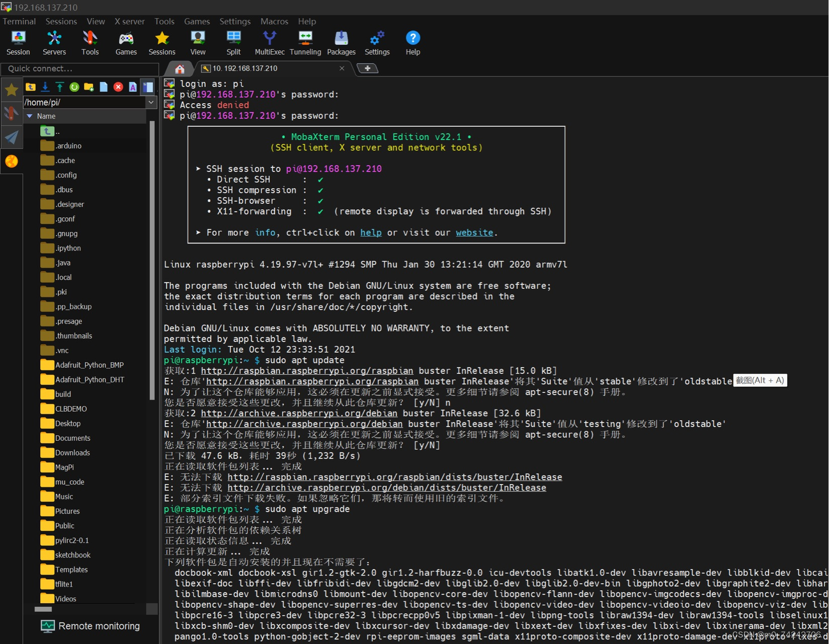Create a new folder in SFTP browser
The image size is (829, 644).
click(x=89, y=87)
